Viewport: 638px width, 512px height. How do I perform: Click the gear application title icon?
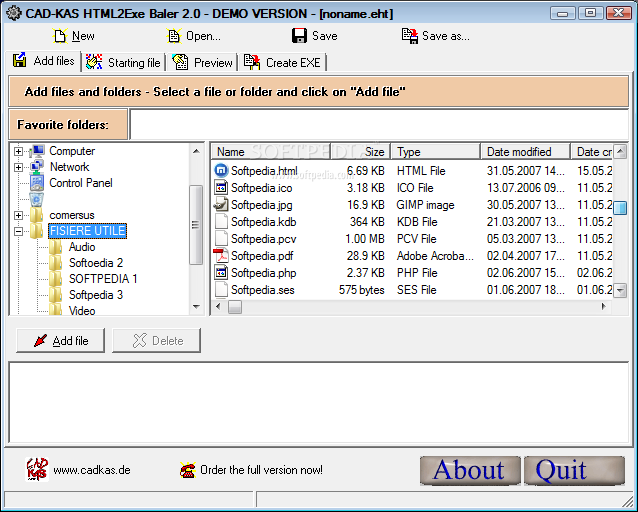tap(14, 13)
